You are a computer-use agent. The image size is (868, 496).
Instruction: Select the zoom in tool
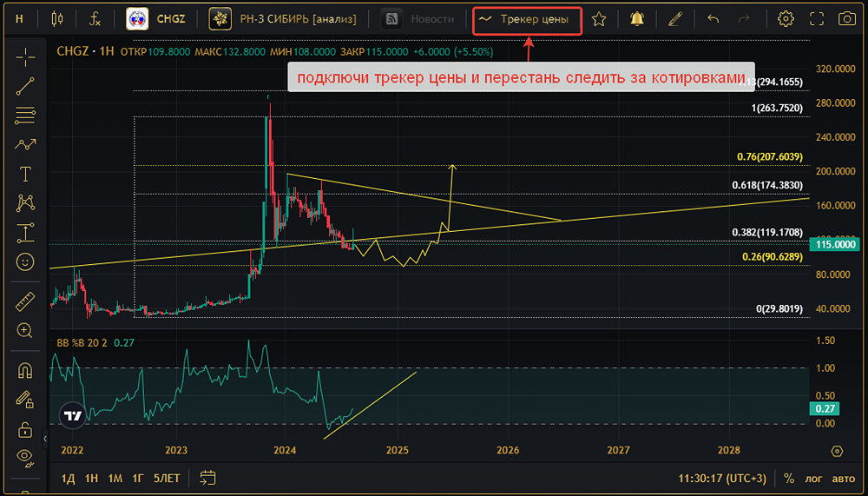(25, 331)
